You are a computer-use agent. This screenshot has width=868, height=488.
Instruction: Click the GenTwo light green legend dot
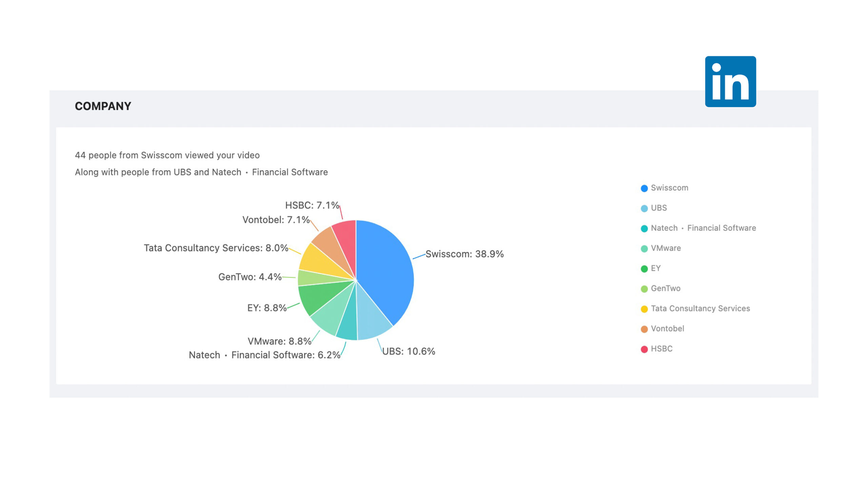coord(644,289)
